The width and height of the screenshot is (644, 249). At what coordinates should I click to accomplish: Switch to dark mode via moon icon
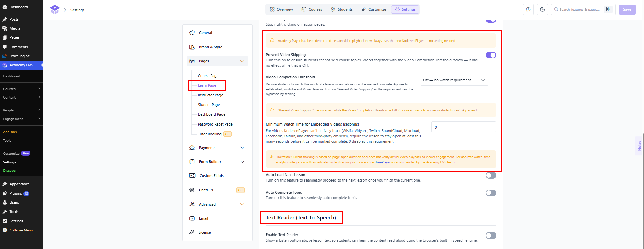(x=543, y=9)
